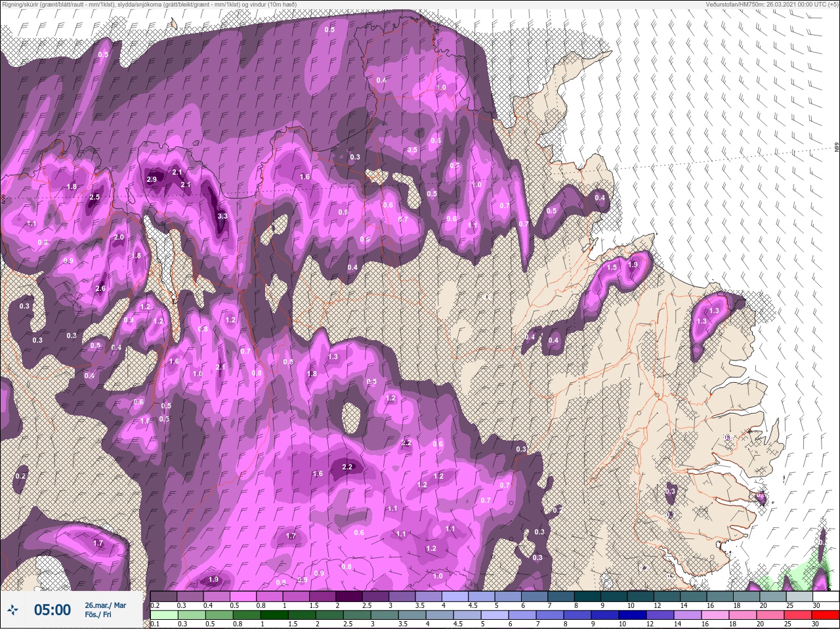Pick the darkest purple swatch labeled 2

tap(349, 597)
